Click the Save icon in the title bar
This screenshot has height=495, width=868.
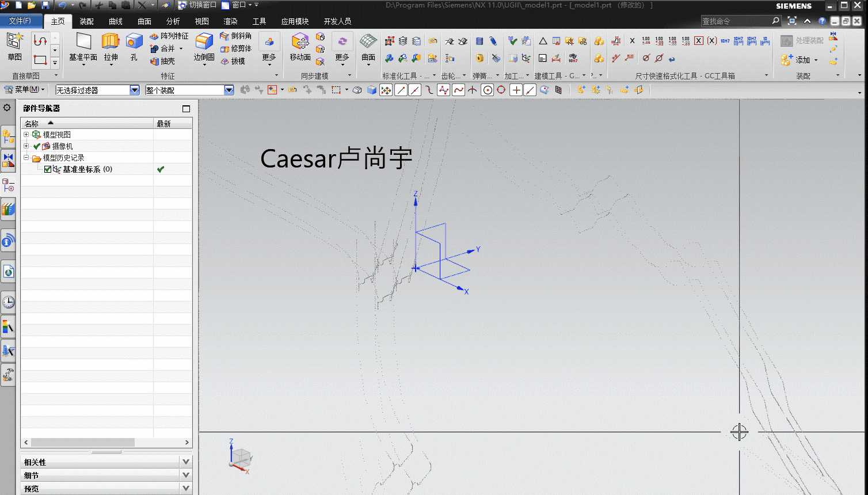coord(45,5)
